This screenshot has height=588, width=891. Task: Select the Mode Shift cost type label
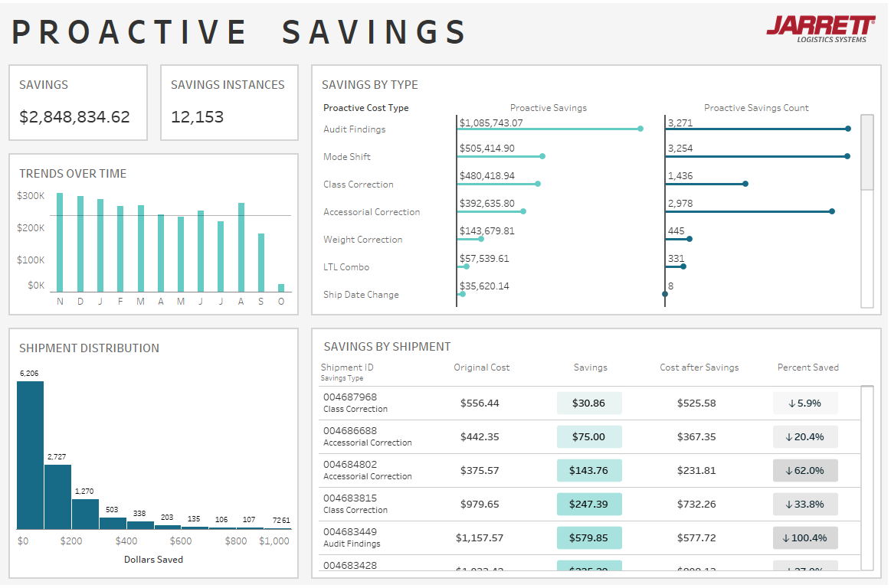point(346,157)
